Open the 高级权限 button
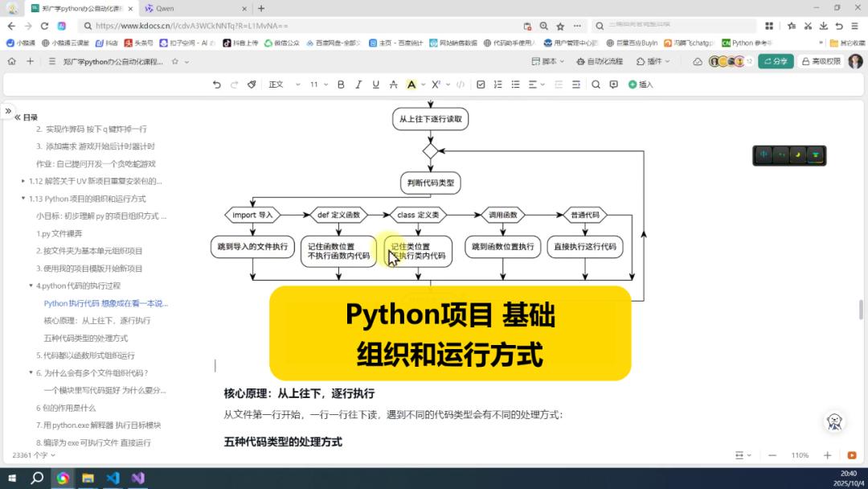The width and height of the screenshot is (868, 489). click(x=820, y=61)
